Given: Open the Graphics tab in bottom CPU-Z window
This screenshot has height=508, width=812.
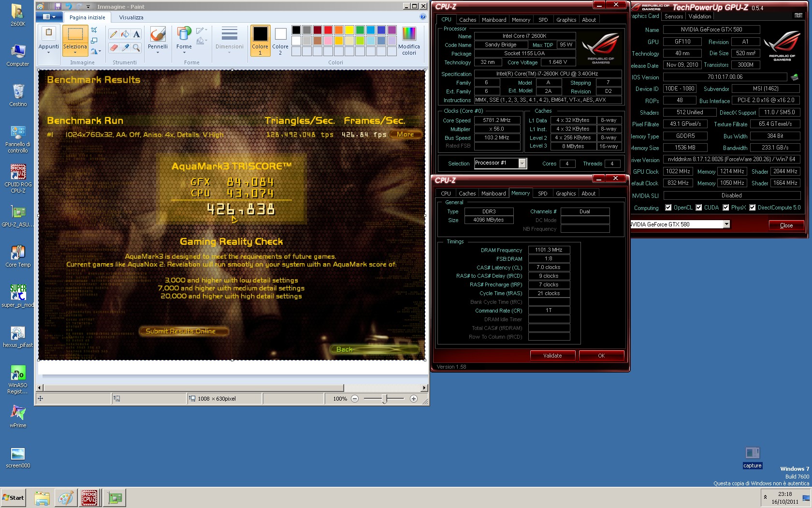Looking at the screenshot, I should coord(565,194).
